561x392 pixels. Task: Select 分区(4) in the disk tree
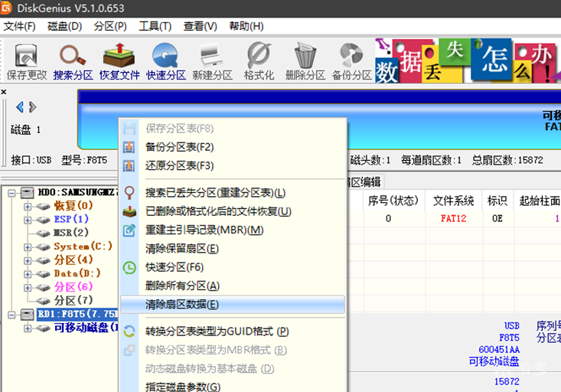73,260
